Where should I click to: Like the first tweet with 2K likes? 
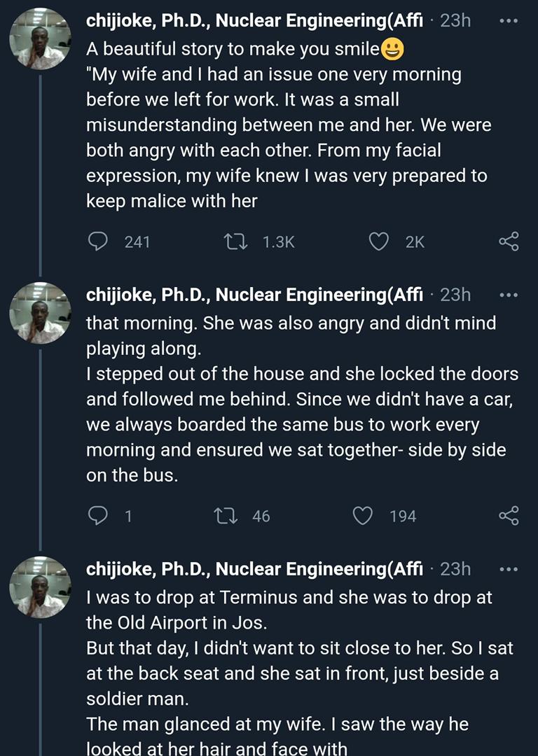click(x=379, y=241)
